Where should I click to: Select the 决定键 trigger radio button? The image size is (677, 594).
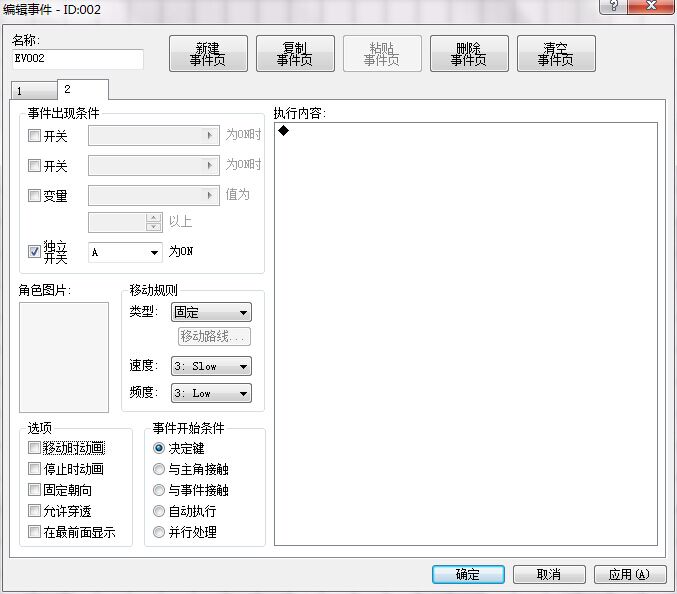(x=159, y=448)
